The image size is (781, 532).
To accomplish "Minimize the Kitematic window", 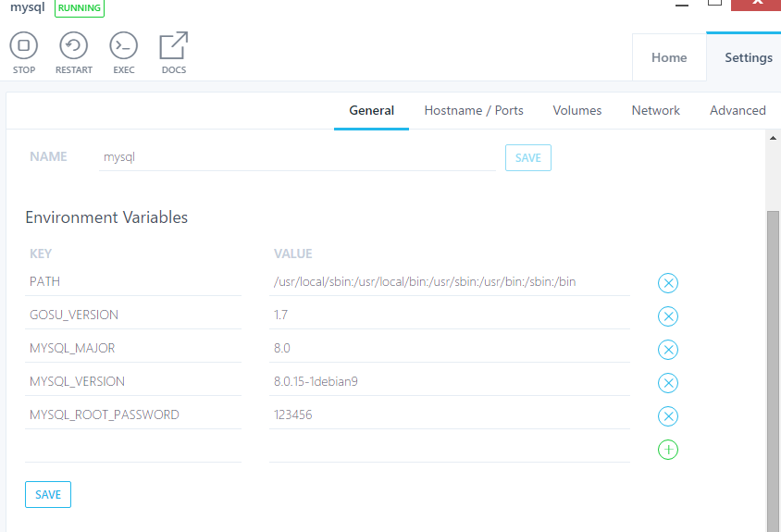I will click(x=681, y=5).
